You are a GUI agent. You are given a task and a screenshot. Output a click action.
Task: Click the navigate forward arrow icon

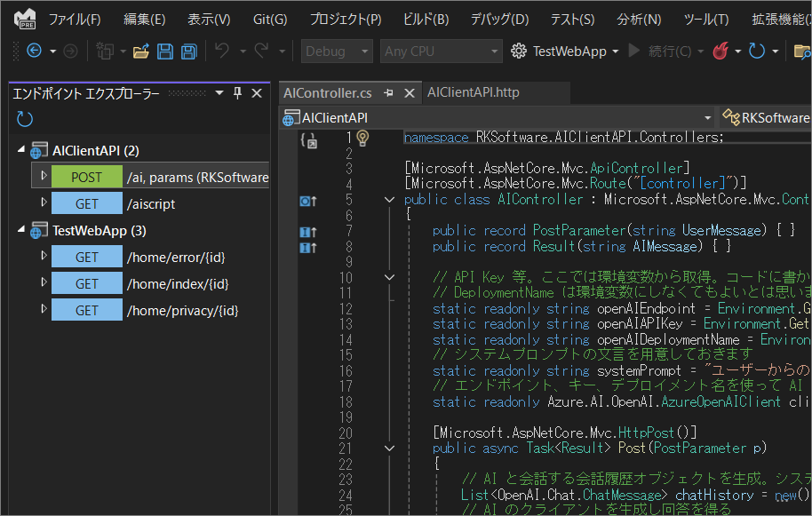point(70,51)
